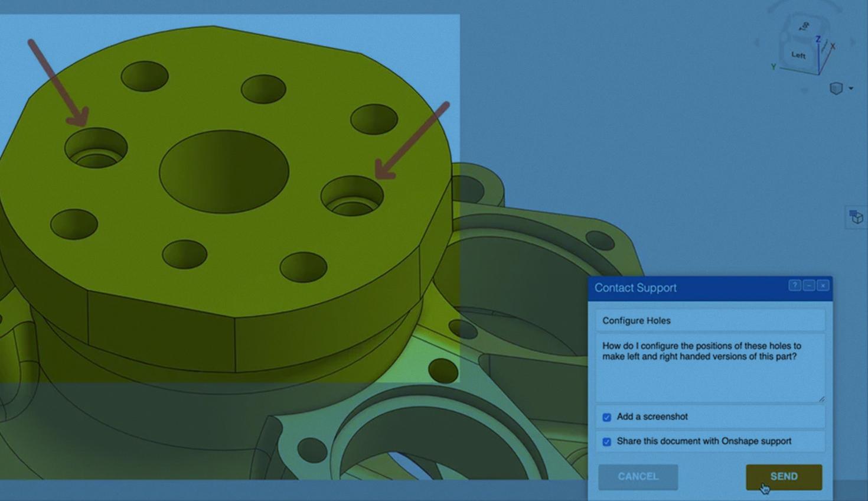Rotate view with the arrow below the cube
Image resolution: width=868 pixels, height=501 pixels.
coord(804,90)
